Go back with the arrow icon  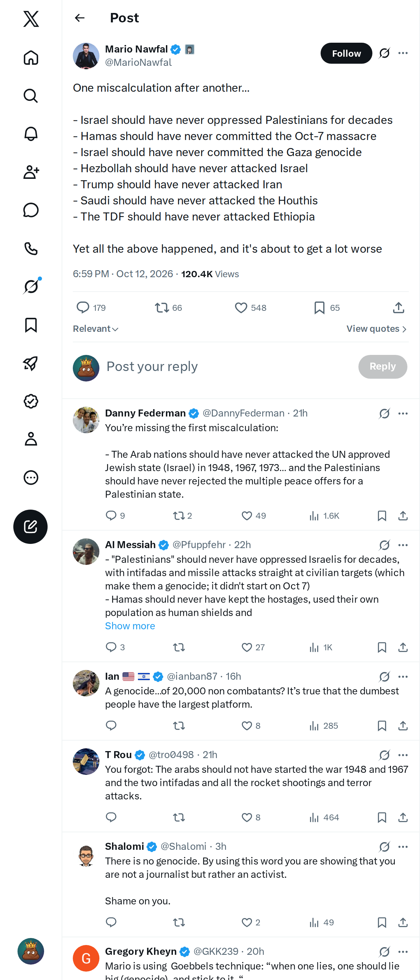[79, 18]
